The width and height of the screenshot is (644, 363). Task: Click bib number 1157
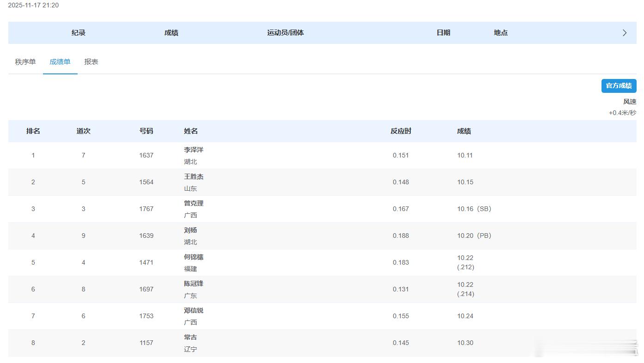(x=146, y=343)
